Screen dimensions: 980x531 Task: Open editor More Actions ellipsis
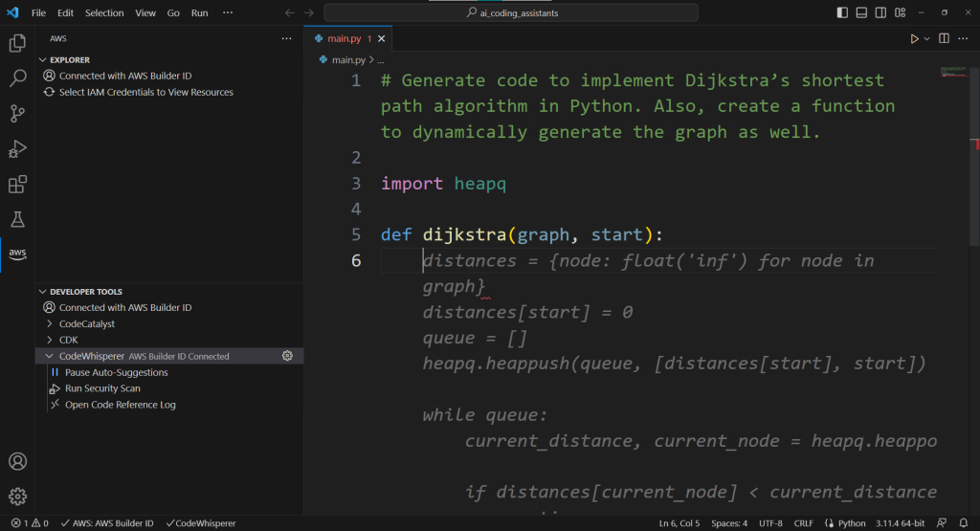point(963,38)
